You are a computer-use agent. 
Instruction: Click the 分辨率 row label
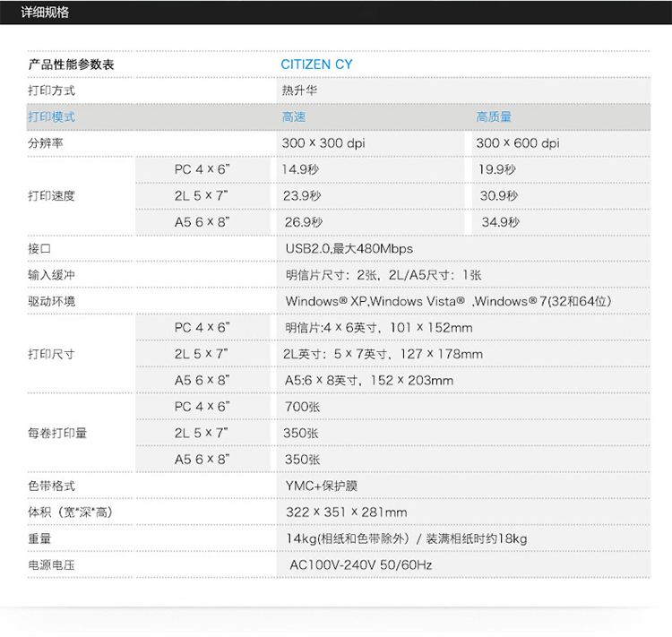[x=46, y=143]
